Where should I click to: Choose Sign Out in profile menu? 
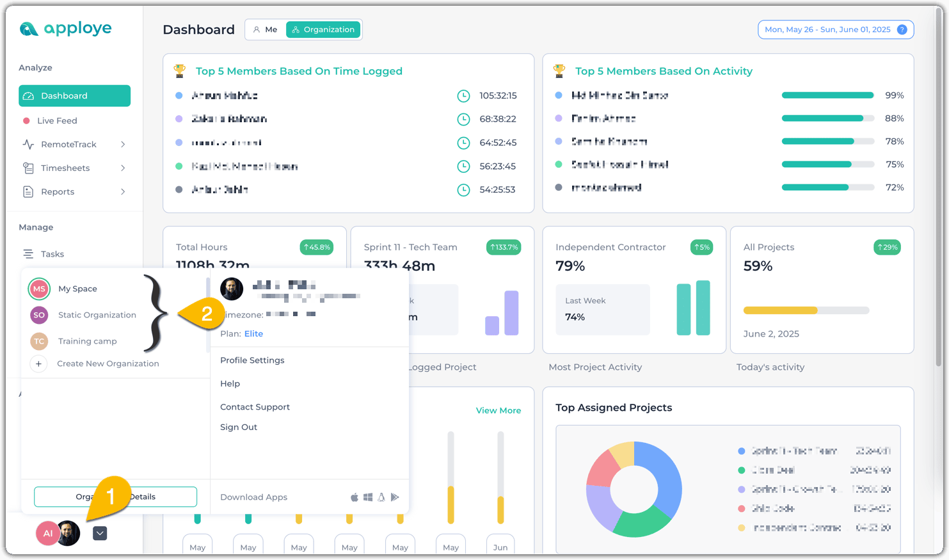[239, 428]
